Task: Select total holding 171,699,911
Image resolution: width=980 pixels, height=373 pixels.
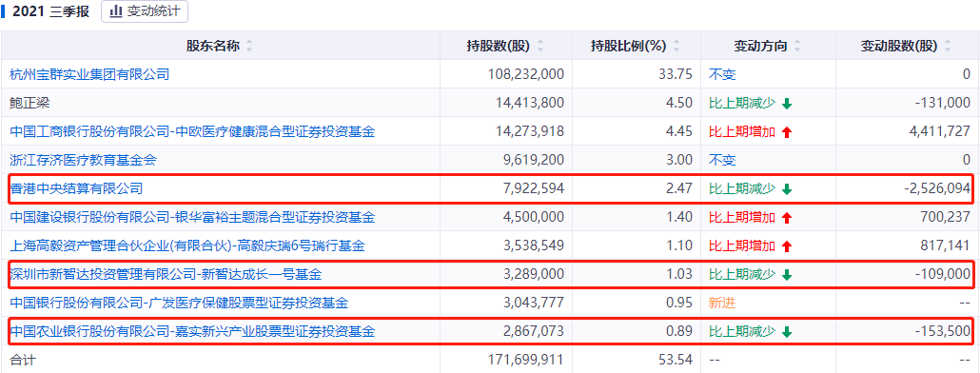Action: pyautogui.click(x=525, y=360)
